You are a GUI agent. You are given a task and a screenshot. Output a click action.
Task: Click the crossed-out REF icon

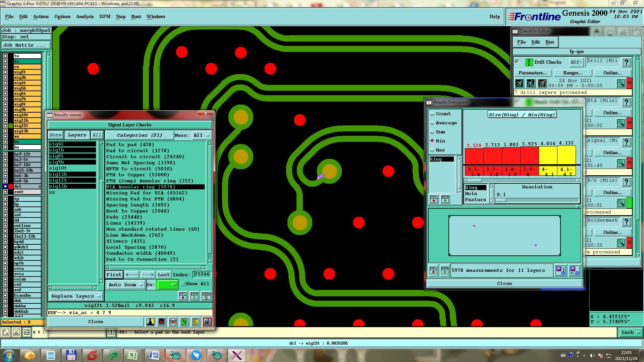click(x=173, y=322)
